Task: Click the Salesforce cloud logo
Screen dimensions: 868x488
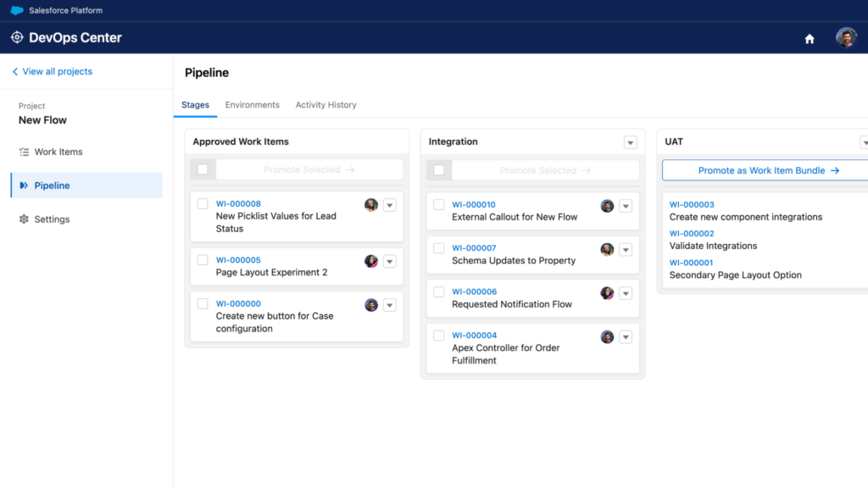Action: point(17,10)
